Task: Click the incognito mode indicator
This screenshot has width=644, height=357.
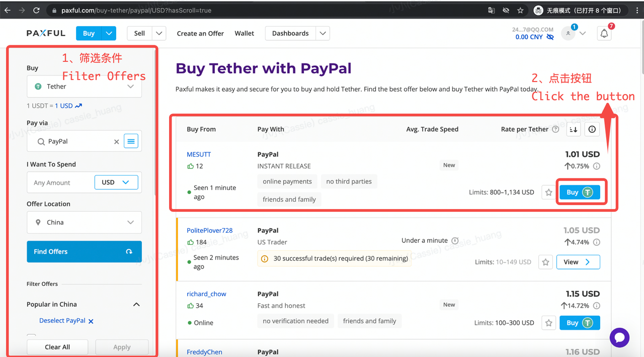Action: coord(580,10)
